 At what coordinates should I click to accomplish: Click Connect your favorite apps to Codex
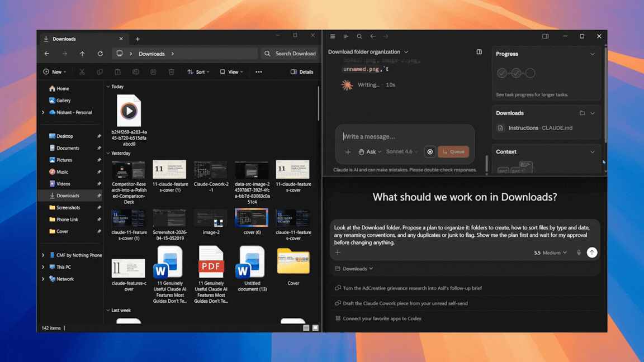(x=382, y=318)
